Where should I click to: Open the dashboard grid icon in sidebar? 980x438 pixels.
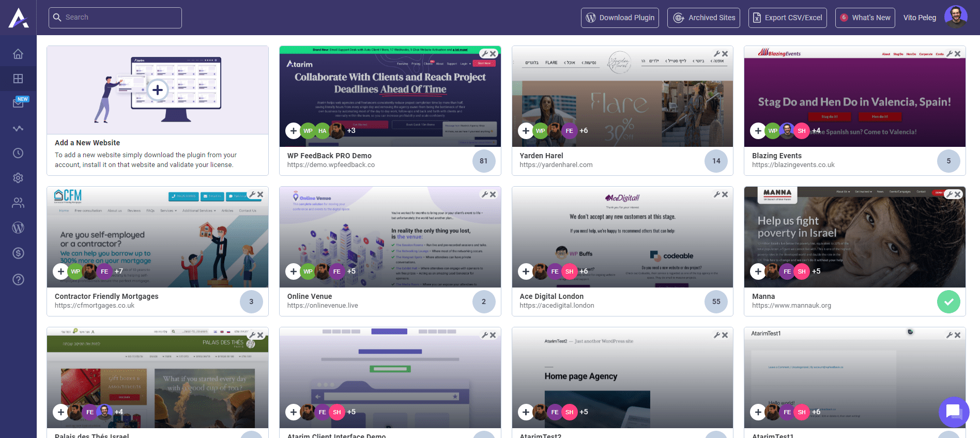point(18,79)
